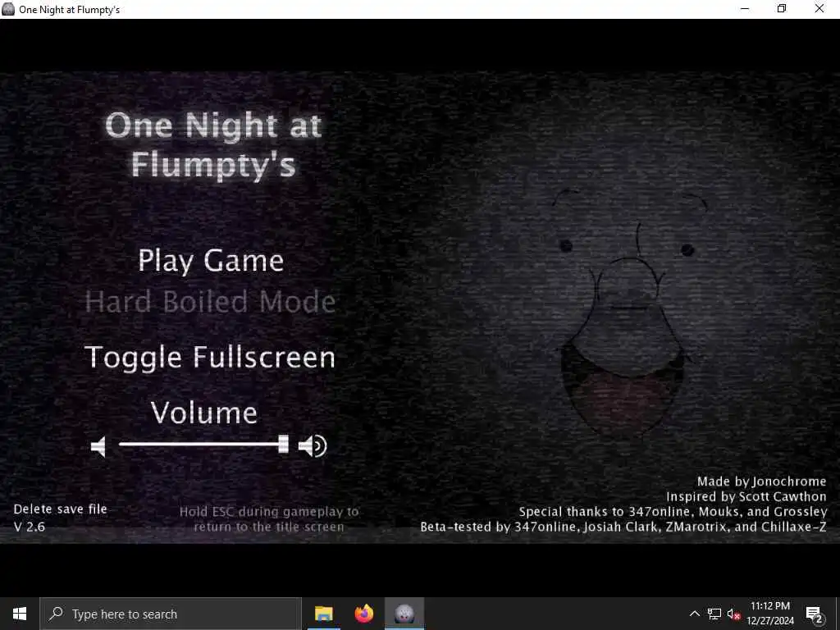Screen dimensions: 840x630
Task: Click the Beta-tested by credit line
Action: tap(623, 527)
